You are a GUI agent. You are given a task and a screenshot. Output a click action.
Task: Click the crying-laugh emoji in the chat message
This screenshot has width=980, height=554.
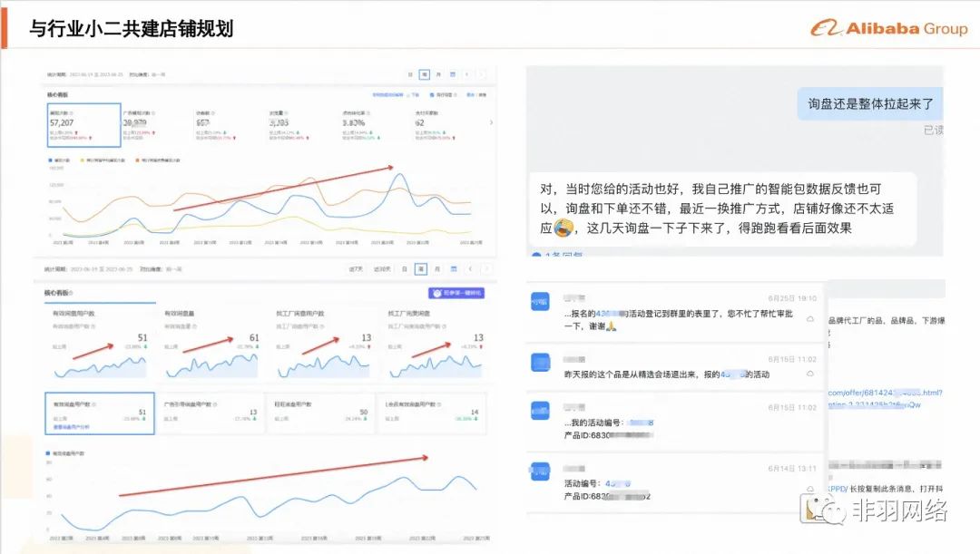pos(563,228)
